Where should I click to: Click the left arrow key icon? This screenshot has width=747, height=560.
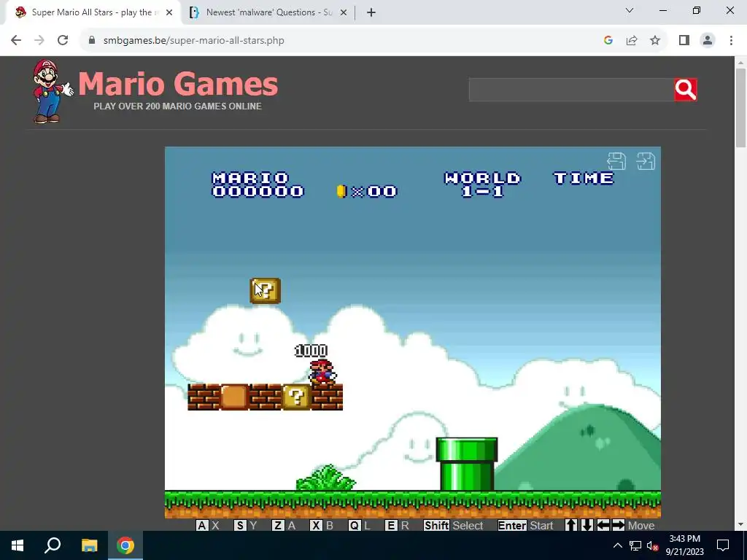click(x=603, y=525)
